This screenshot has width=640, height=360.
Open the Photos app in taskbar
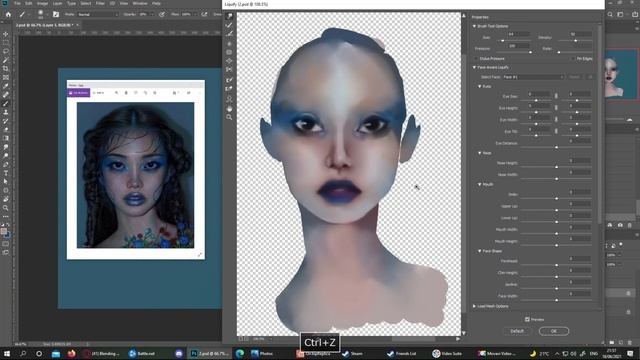click(x=262, y=353)
